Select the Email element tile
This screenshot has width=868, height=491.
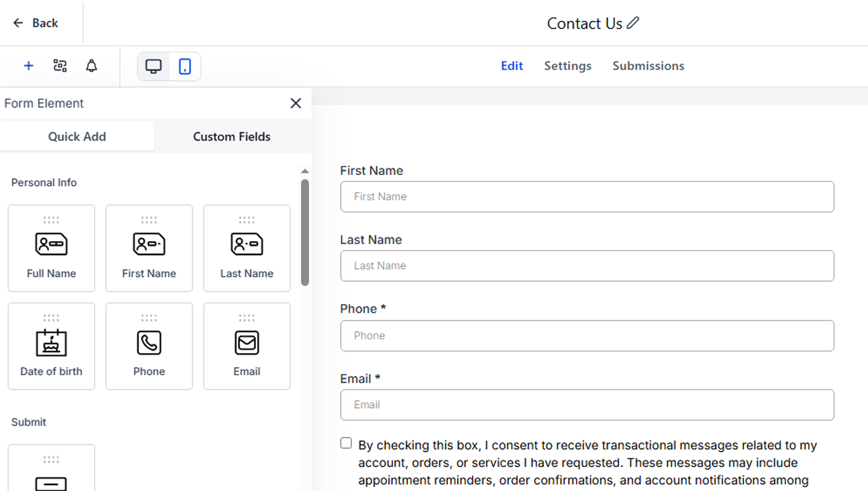247,346
